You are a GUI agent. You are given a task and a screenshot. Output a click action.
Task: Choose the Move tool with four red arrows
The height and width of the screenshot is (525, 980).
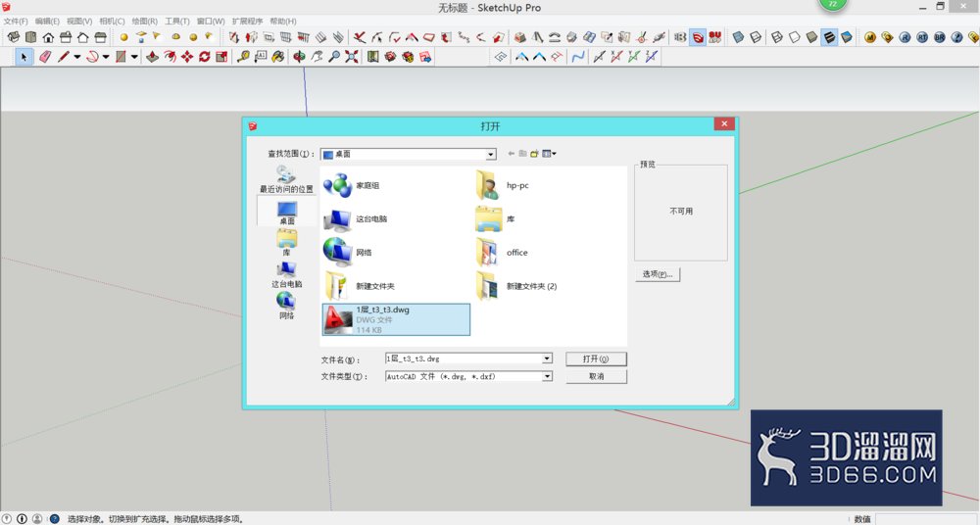(187, 57)
